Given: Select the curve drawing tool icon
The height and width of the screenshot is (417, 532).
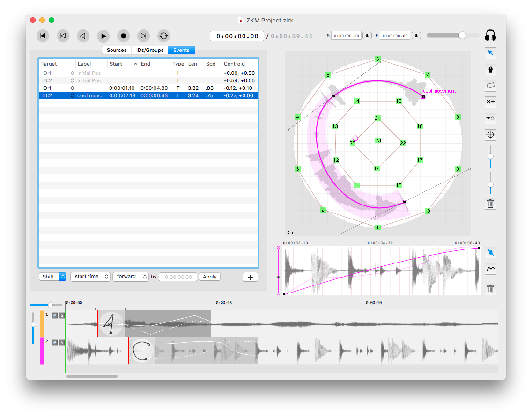Looking at the screenshot, I should [490, 269].
